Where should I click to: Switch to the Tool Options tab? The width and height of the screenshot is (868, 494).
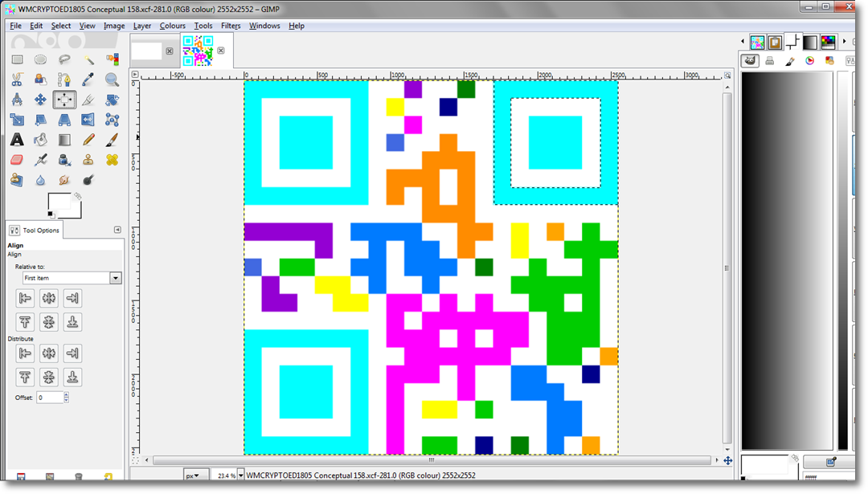coord(35,230)
